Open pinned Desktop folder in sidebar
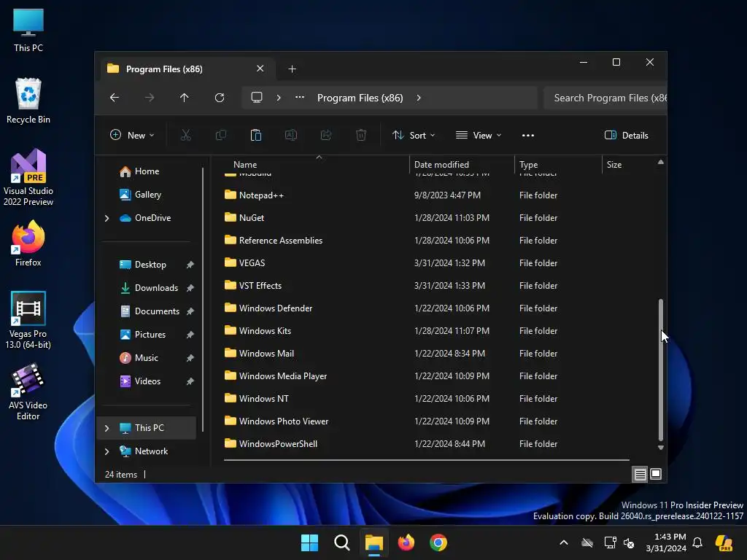The width and height of the screenshot is (747, 560). click(x=150, y=265)
